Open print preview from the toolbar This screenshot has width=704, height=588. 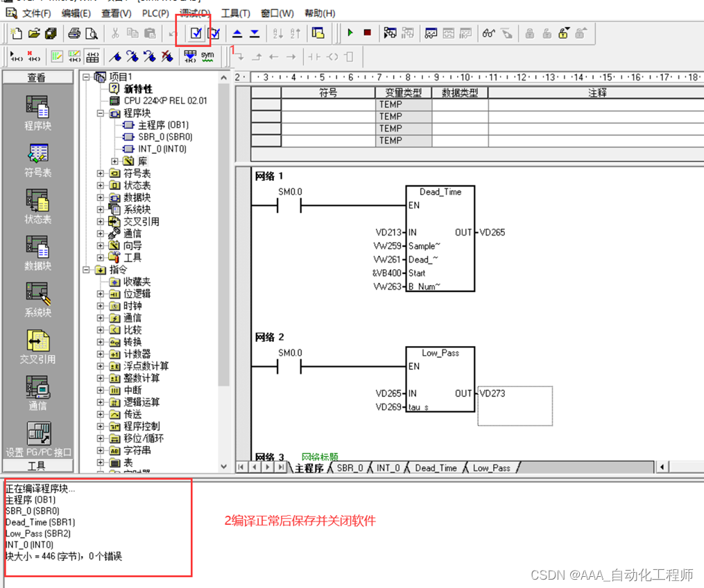[92, 33]
